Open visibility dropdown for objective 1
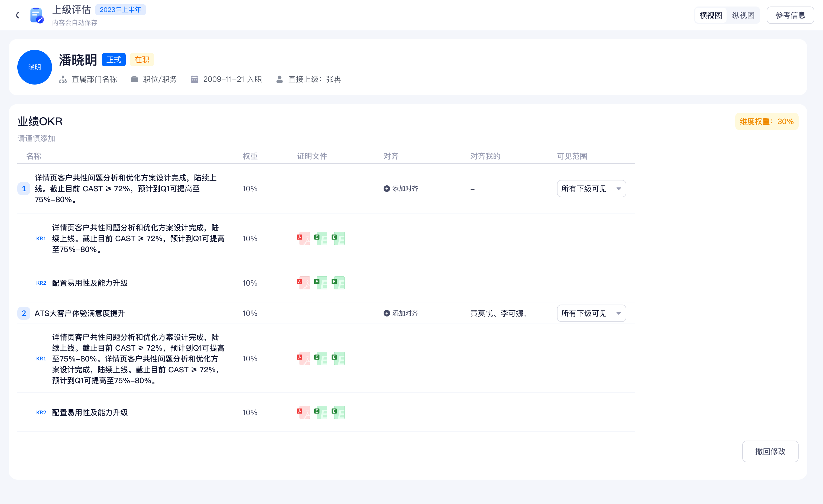This screenshot has height=504, width=823. click(x=591, y=189)
